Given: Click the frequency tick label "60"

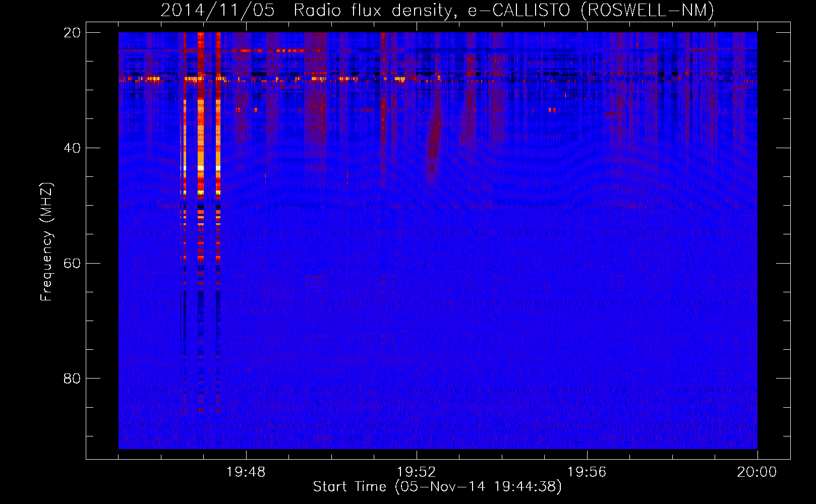Looking at the screenshot, I should pyautogui.click(x=72, y=264).
